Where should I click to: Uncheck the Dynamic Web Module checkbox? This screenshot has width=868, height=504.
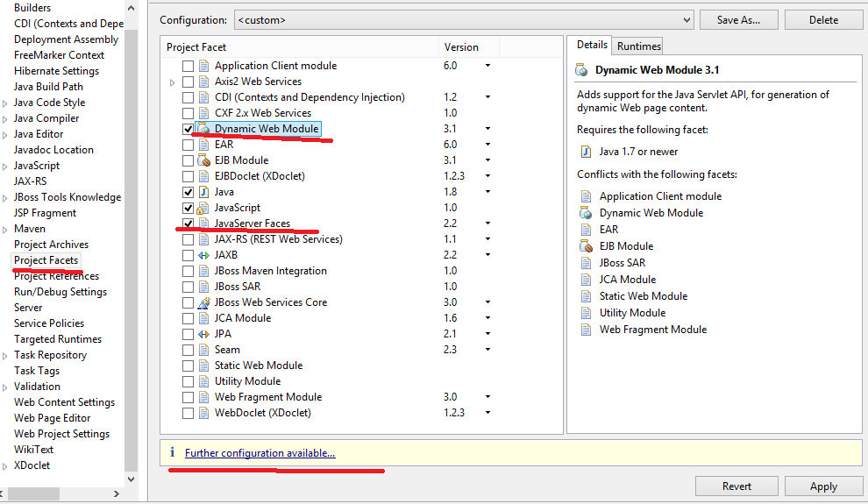pos(189,129)
